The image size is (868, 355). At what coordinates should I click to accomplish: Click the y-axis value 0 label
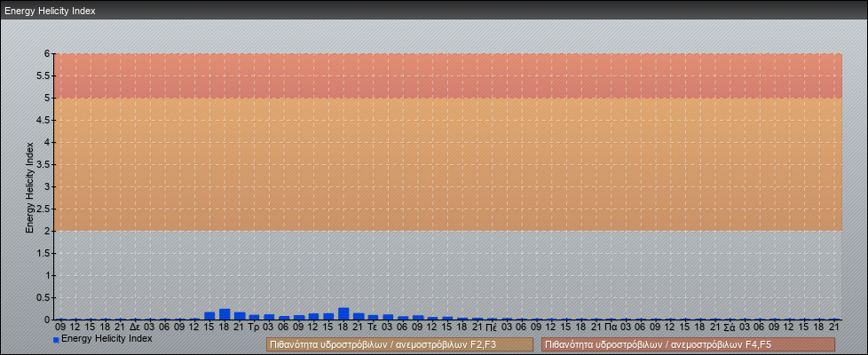49,319
